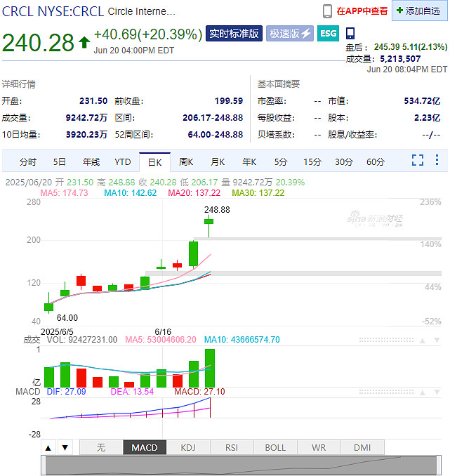Viewport: 450px width, 476px height.
Task: Add stock with 添加自选 button
Action: click(419, 11)
